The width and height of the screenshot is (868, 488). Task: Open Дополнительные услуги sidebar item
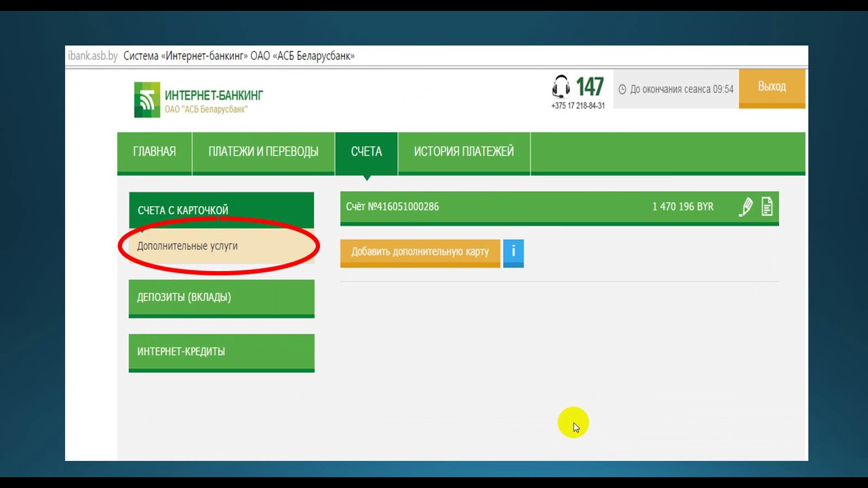[x=222, y=246]
